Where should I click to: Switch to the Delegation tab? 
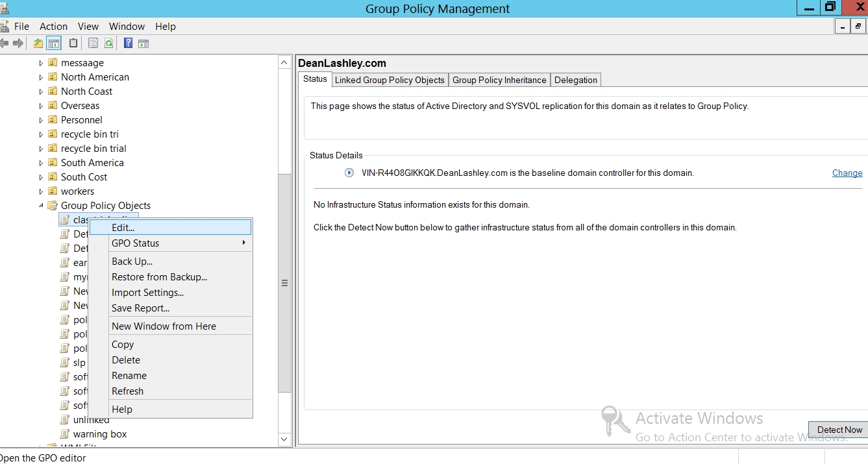click(576, 80)
